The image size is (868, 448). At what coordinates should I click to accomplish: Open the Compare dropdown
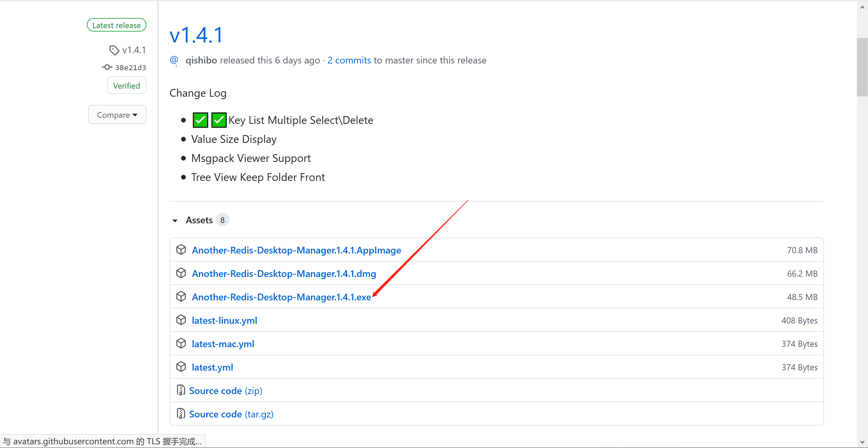pos(117,115)
